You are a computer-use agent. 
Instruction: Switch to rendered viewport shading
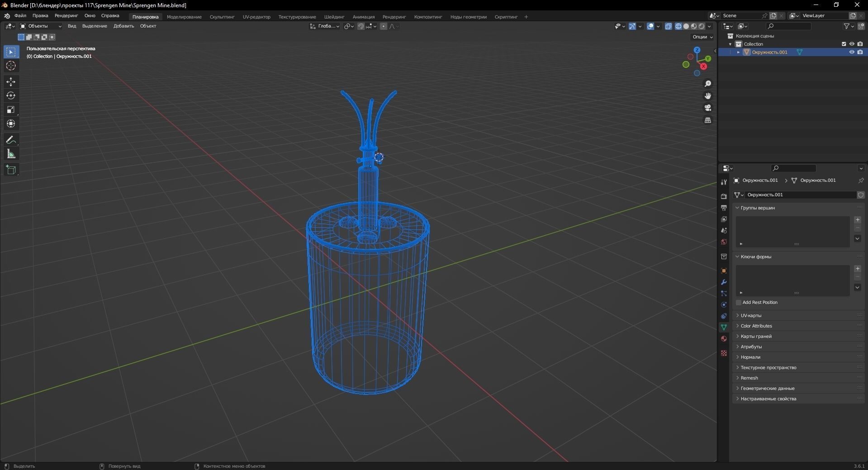(702, 26)
